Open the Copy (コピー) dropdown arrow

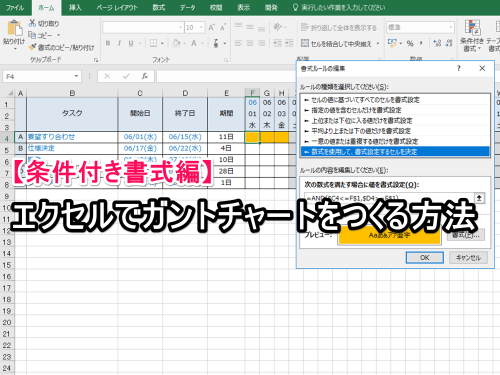coord(58,35)
